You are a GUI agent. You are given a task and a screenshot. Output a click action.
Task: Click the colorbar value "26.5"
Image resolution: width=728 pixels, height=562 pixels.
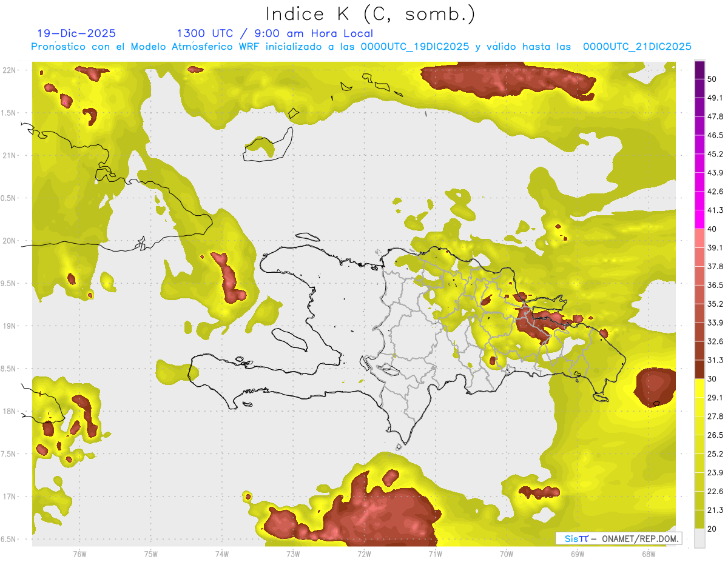coord(715,435)
